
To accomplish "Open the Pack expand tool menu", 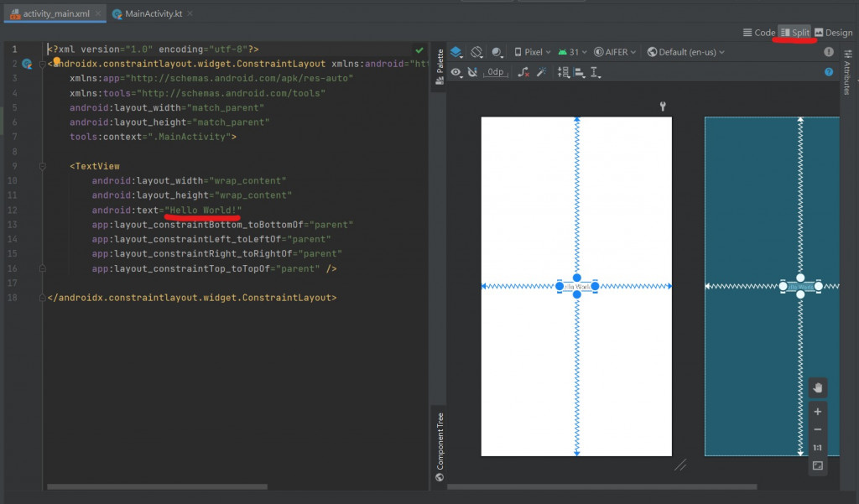I will (x=563, y=72).
